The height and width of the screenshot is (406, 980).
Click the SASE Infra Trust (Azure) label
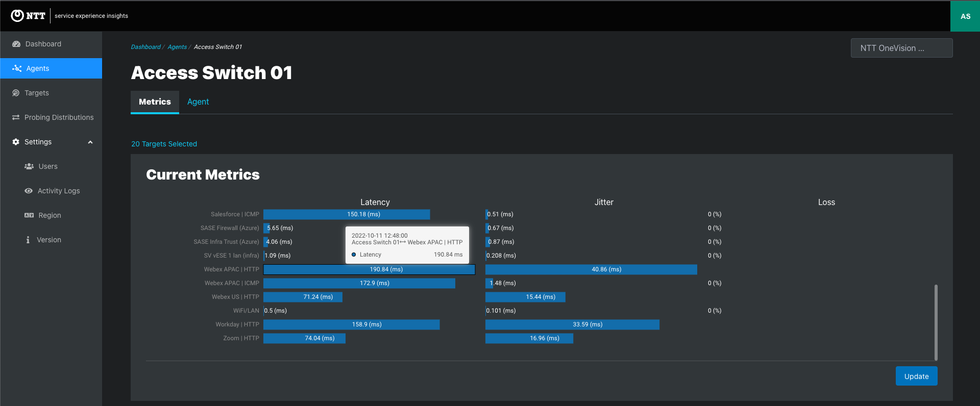(226, 242)
